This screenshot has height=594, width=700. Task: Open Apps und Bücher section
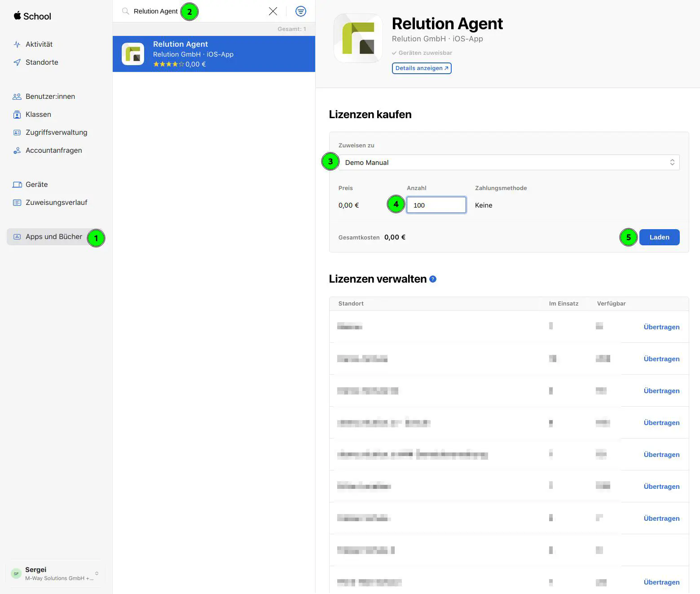[53, 237]
